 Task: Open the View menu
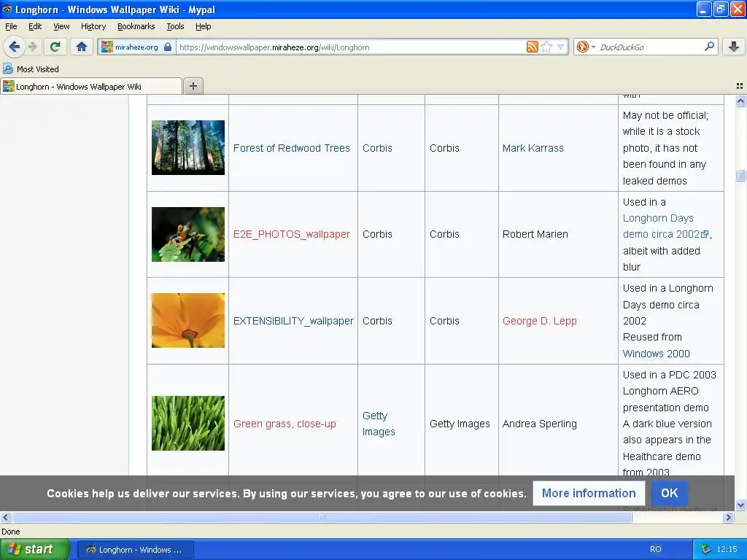pos(61,26)
